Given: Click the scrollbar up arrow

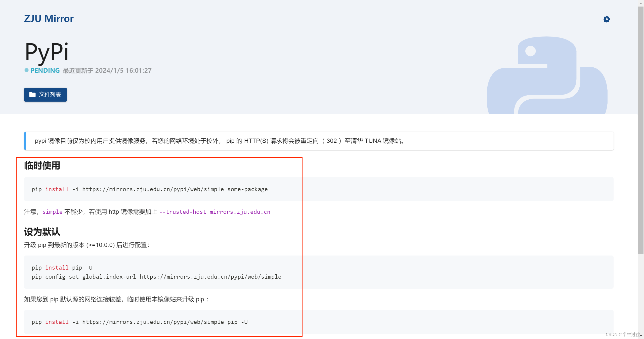Looking at the screenshot, I should pos(641,3).
